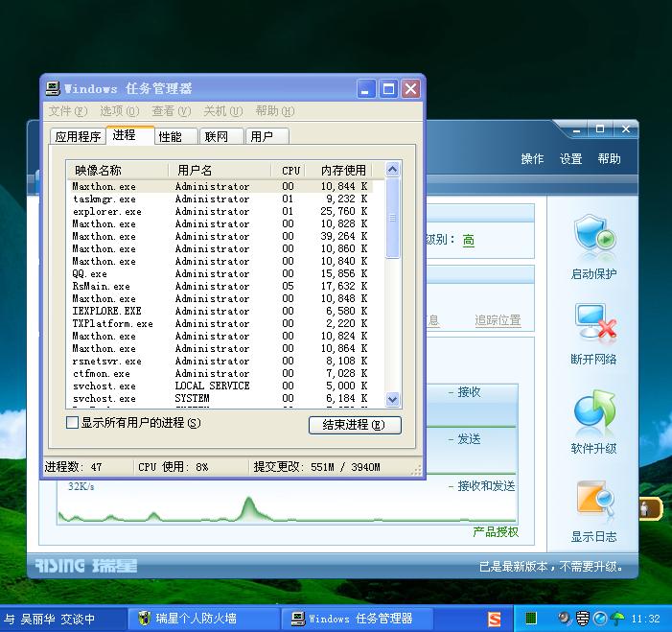Click taskbar button 与 吴丽华 交谈中

pos(62,619)
